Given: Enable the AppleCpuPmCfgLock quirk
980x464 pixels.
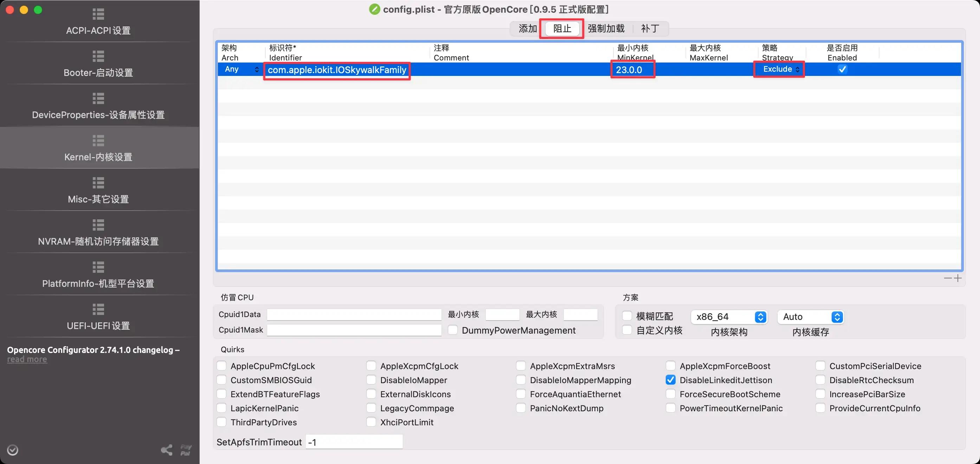Looking at the screenshot, I should click(221, 366).
